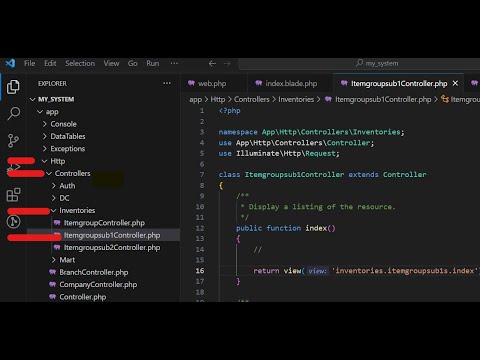Go back with the left arrow
480x360 pixels.
212,63
